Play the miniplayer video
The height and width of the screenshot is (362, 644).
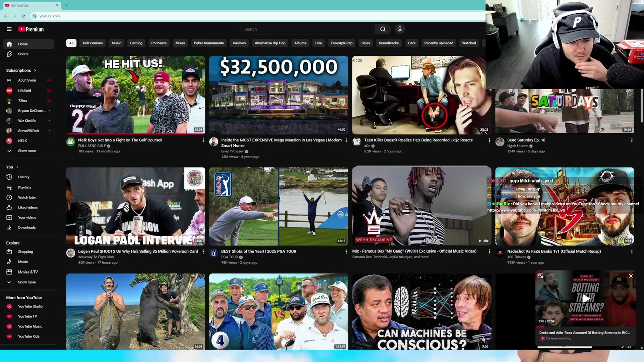pyautogui.click(x=585, y=299)
